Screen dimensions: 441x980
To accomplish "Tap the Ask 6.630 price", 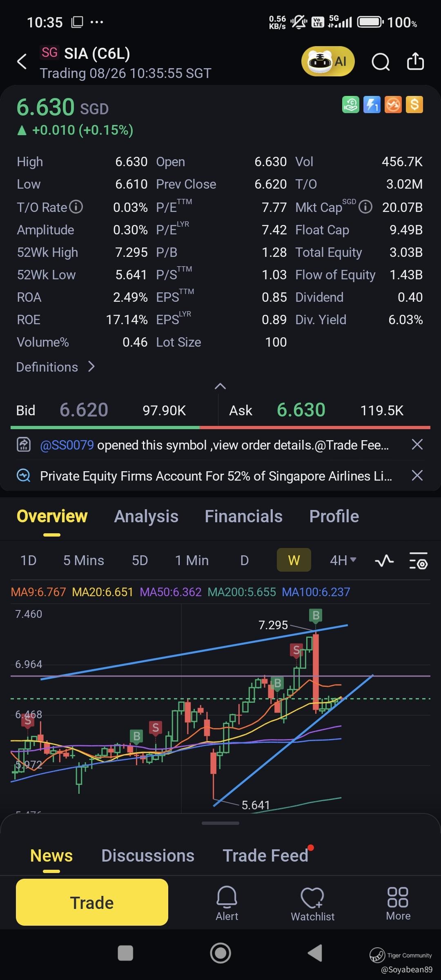I will (x=301, y=410).
